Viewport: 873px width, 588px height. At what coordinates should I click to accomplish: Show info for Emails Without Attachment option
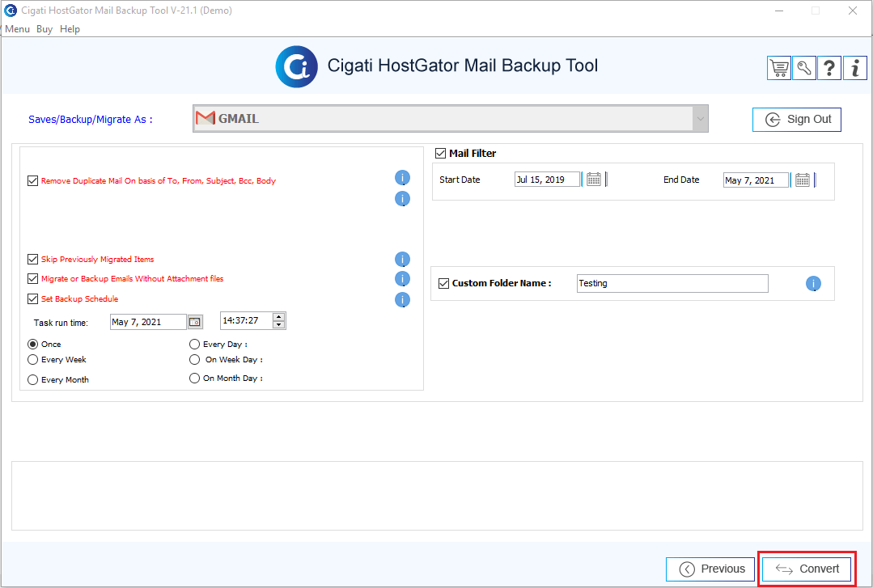point(403,278)
